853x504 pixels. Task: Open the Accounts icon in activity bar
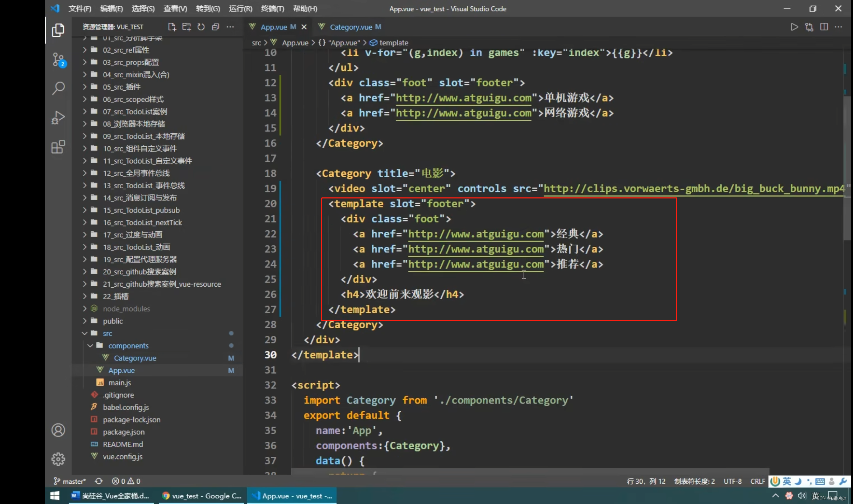coord(58,430)
